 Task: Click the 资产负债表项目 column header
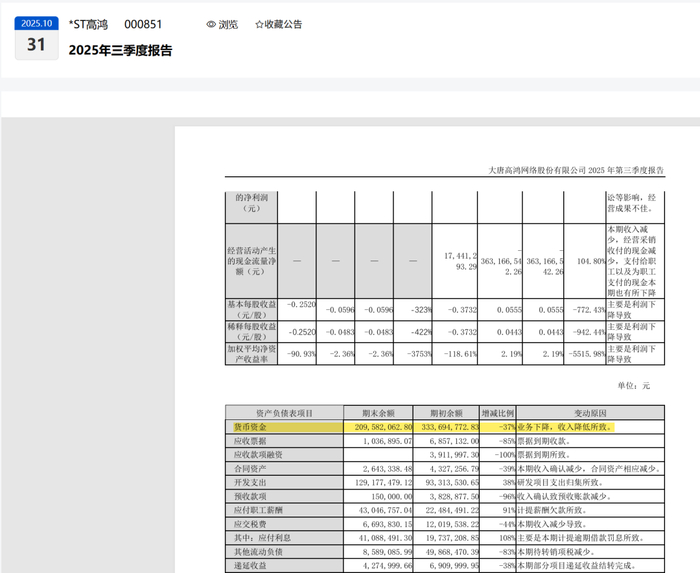pyautogui.click(x=284, y=413)
